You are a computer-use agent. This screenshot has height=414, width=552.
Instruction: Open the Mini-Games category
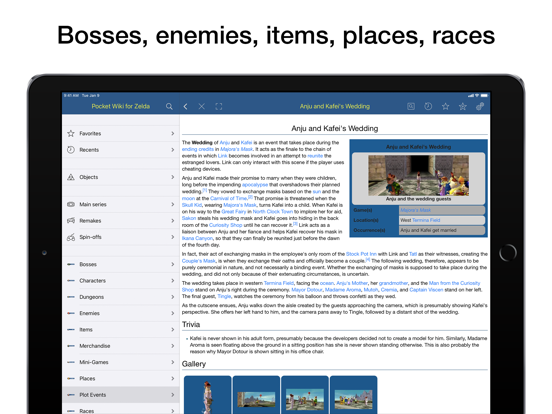click(121, 362)
